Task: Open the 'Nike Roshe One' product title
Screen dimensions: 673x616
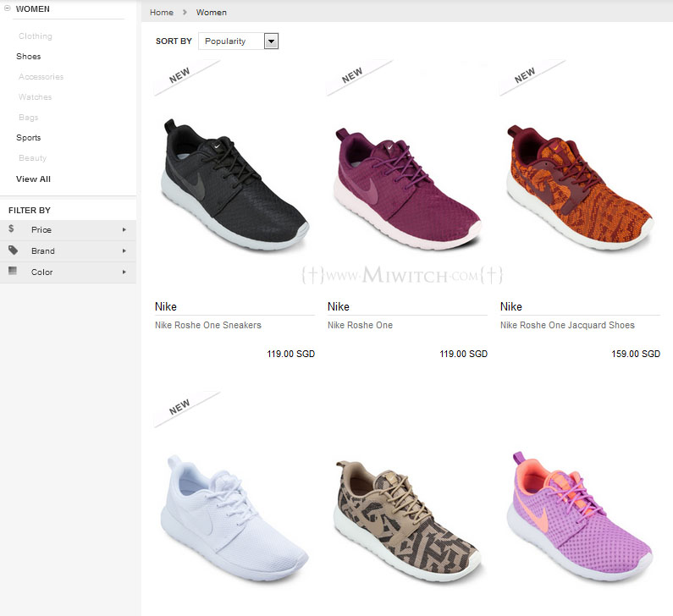Action: tap(360, 325)
